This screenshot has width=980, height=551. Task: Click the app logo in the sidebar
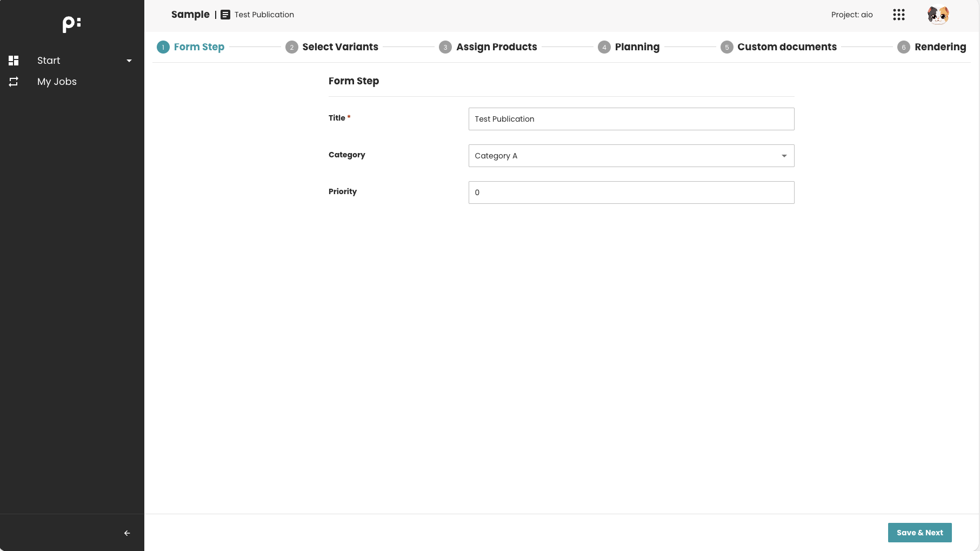(71, 24)
